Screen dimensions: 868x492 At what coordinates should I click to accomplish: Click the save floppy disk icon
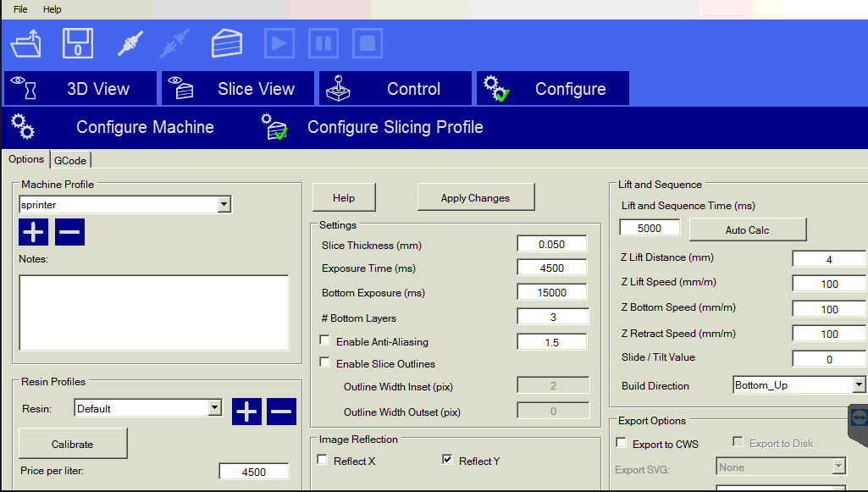(x=78, y=43)
